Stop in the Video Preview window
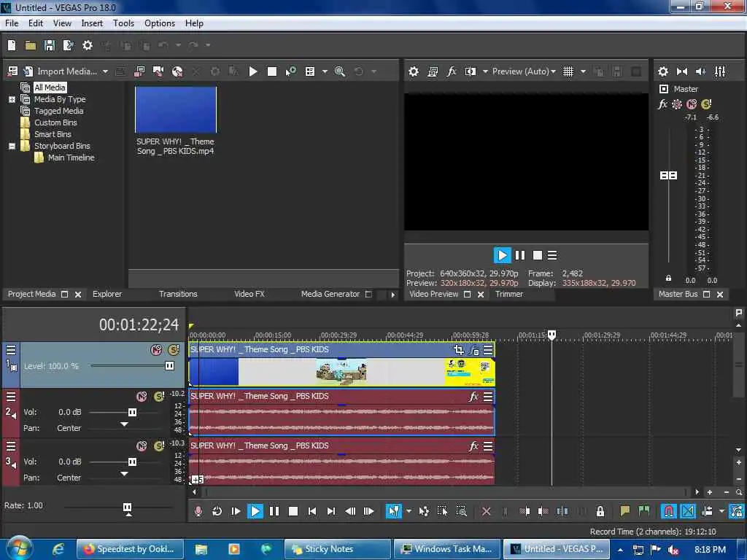747x560 pixels. pos(538,255)
